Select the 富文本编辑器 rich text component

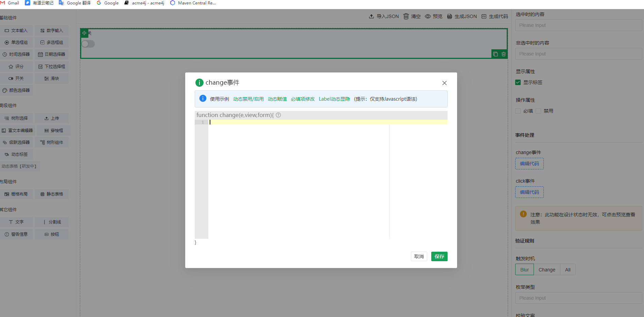18,130
